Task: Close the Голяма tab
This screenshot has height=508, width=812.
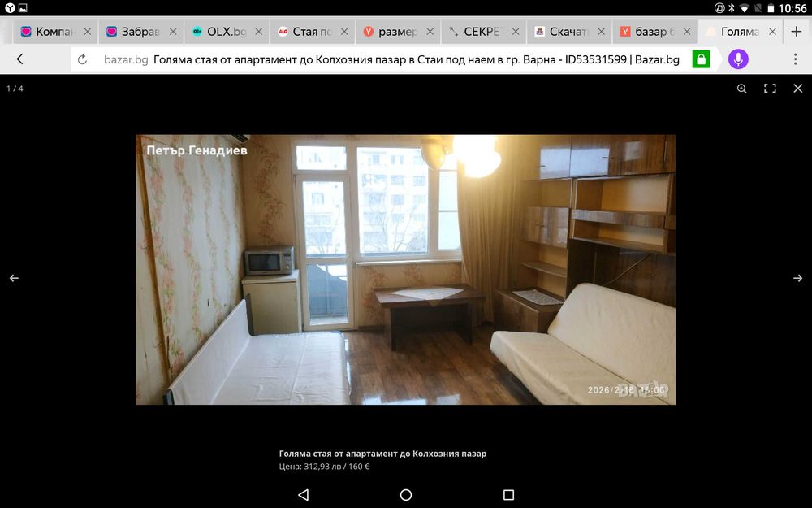Action: click(x=773, y=32)
